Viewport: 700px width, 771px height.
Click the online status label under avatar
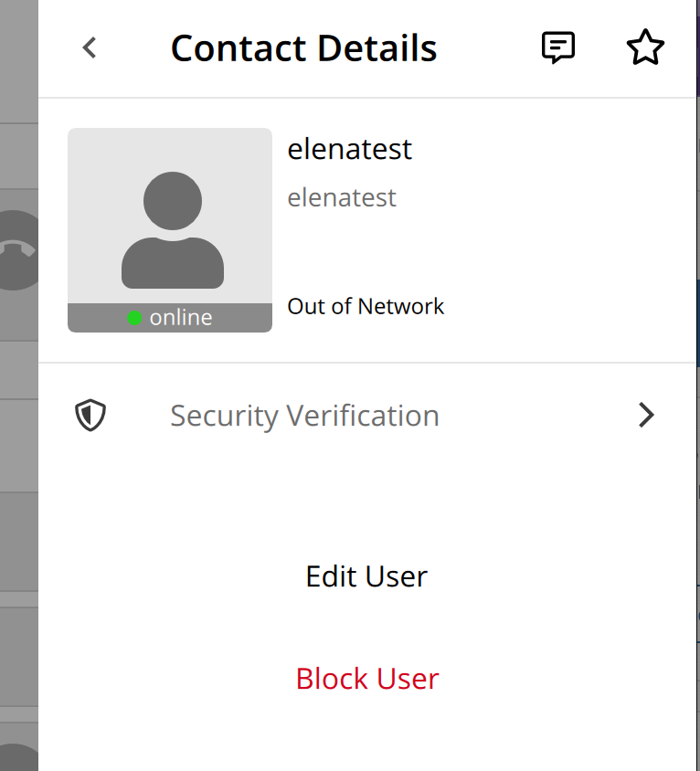[181, 318]
